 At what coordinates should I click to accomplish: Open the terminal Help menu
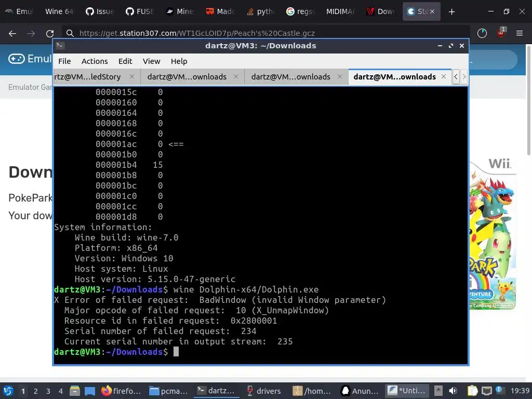179,61
